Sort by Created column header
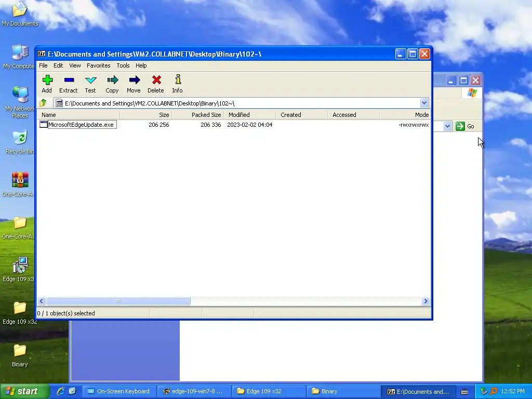 (302, 115)
